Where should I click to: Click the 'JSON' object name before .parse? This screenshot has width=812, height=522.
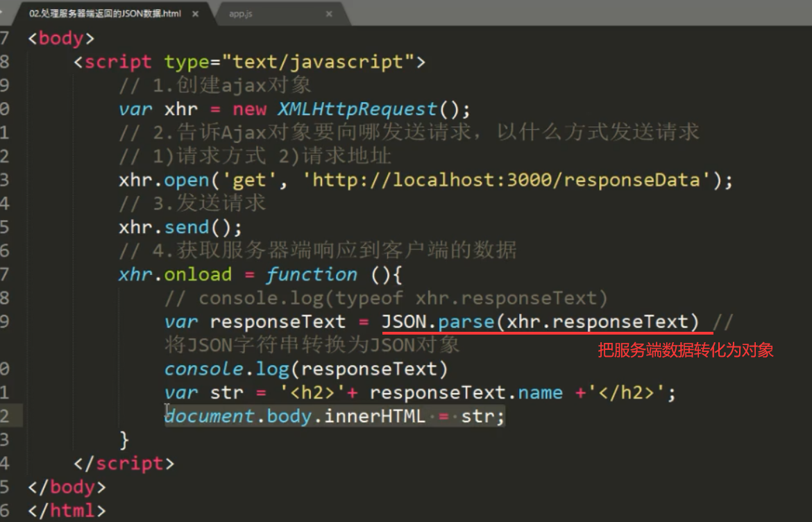click(404, 322)
